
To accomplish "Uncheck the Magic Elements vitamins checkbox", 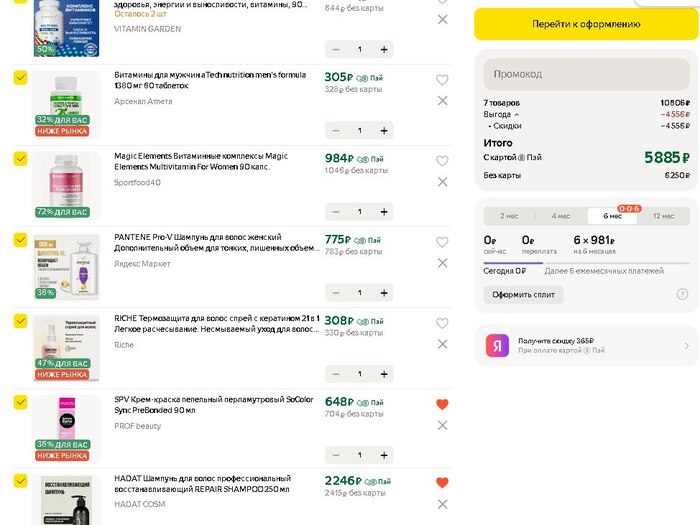I will click(x=20, y=158).
